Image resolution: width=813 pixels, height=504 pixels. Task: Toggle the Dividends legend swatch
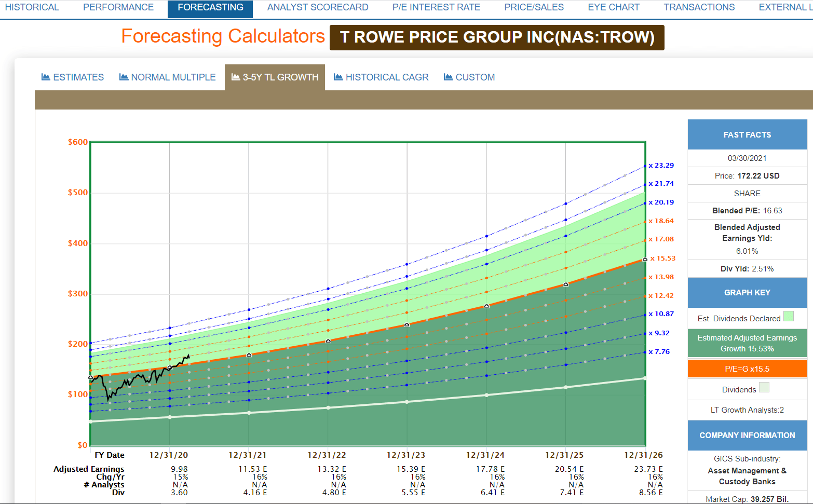pyautogui.click(x=764, y=387)
